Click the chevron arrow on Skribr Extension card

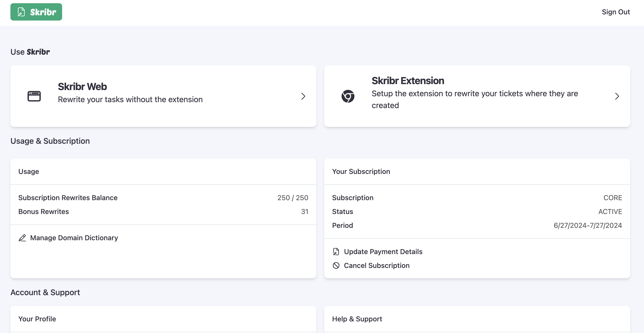point(617,96)
